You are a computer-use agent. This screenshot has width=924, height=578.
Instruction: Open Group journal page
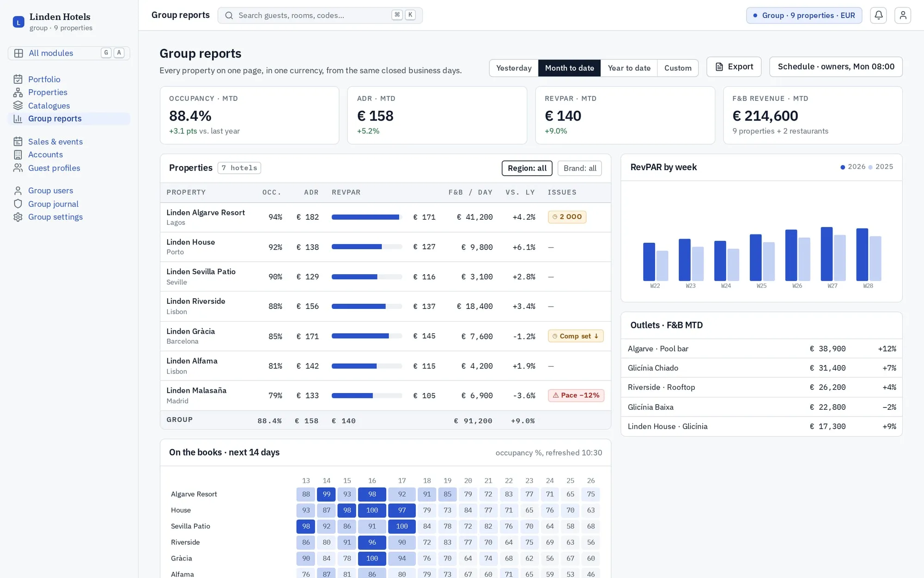click(69, 204)
